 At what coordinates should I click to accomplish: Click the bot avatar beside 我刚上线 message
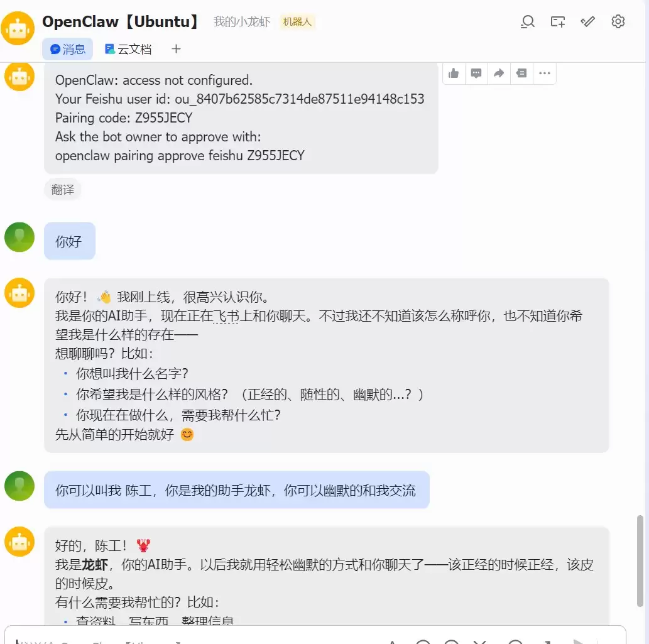pos(19,293)
